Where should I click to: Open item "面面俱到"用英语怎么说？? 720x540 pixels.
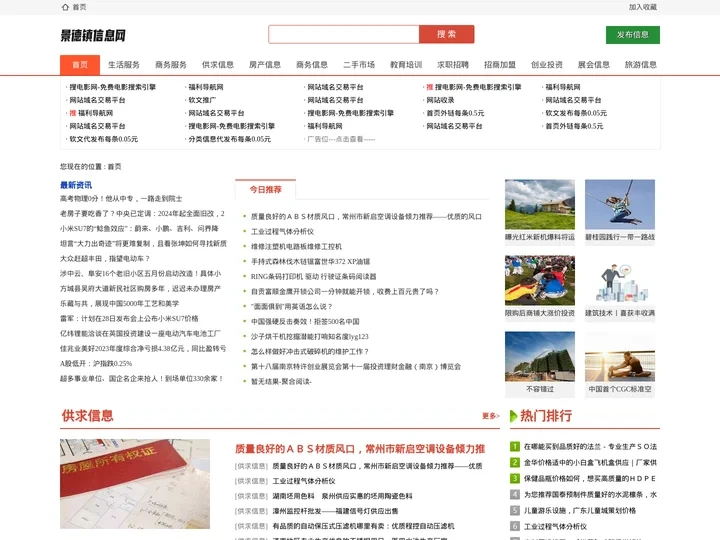292,307
